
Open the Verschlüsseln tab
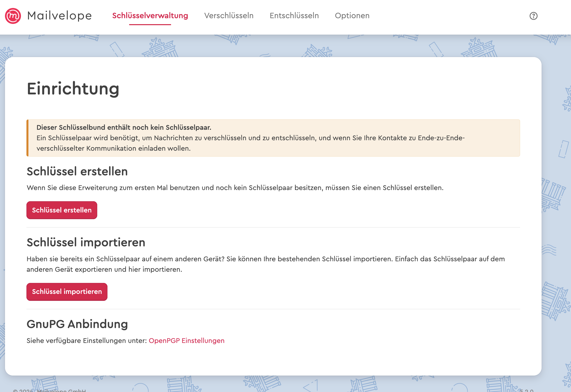click(229, 16)
